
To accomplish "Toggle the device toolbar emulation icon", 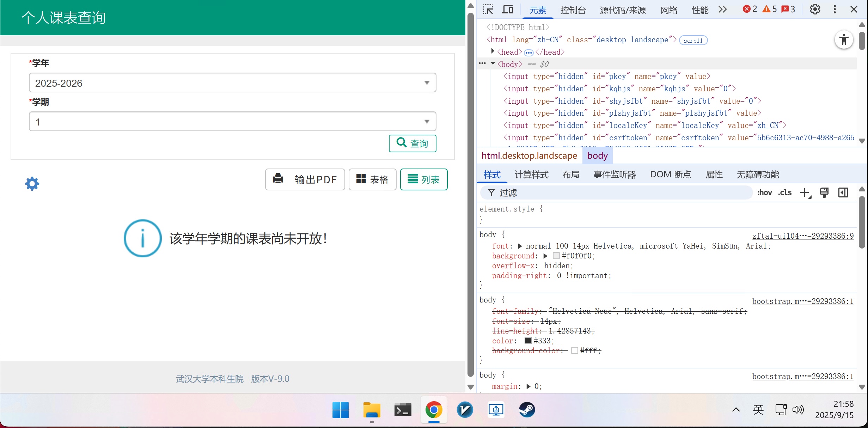I will tap(508, 10).
